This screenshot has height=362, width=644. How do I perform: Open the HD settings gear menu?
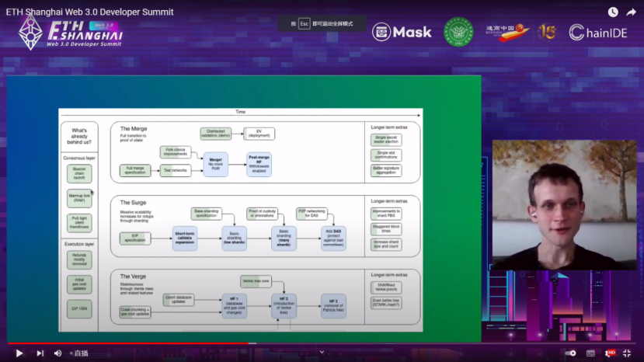point(611,353)
